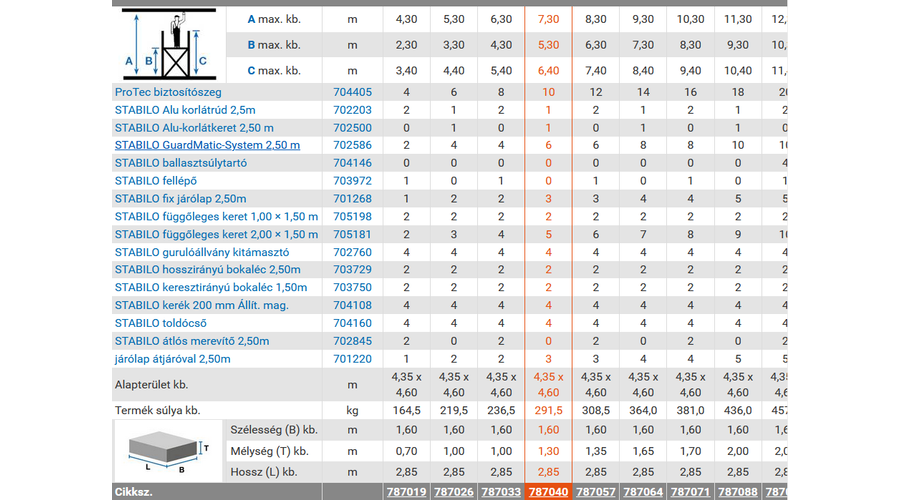Click article number 702760

tap(352, 252)
